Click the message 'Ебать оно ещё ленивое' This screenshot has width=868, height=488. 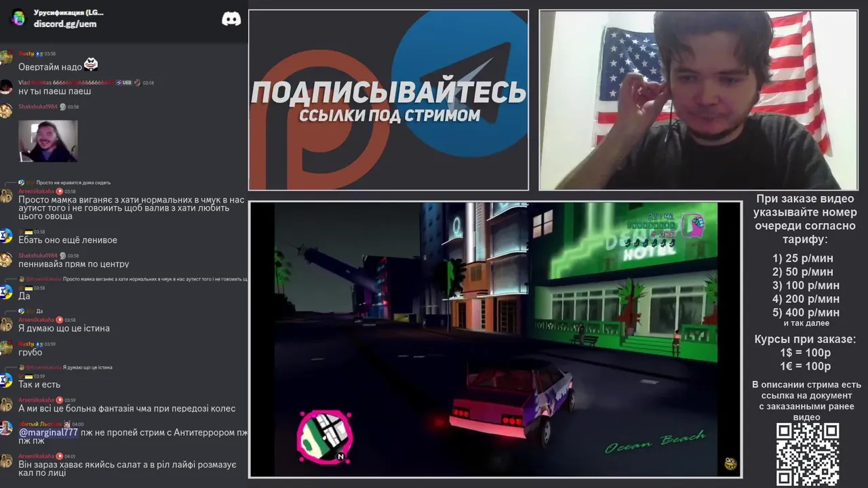(68, 240)
